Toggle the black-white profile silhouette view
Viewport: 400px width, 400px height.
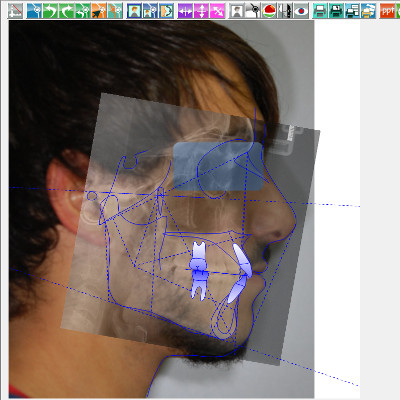[285, 11]
